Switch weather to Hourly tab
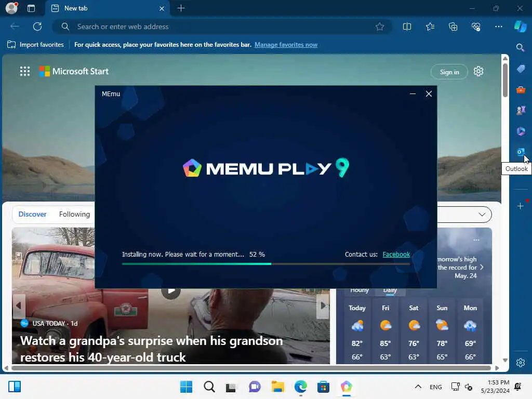The height and width of the screenshot is (399, 532). [360, 290]
